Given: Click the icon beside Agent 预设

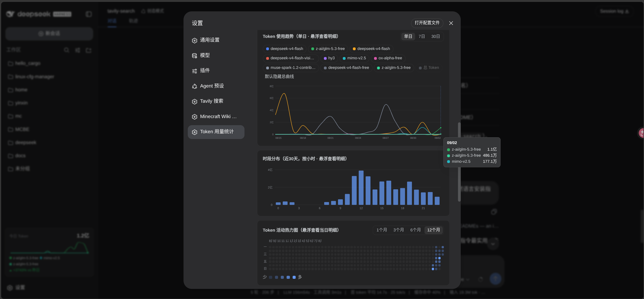Looking at the screenshot, I should pyautogui.click(x=194, y=86).
